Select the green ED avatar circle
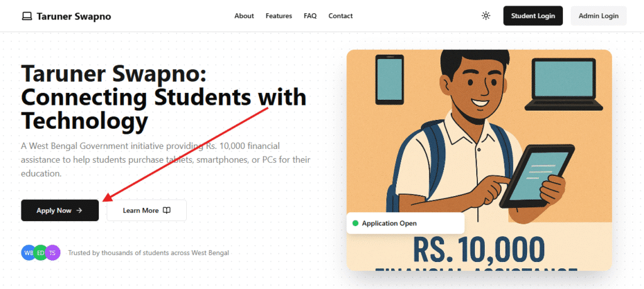 [40, 253]
